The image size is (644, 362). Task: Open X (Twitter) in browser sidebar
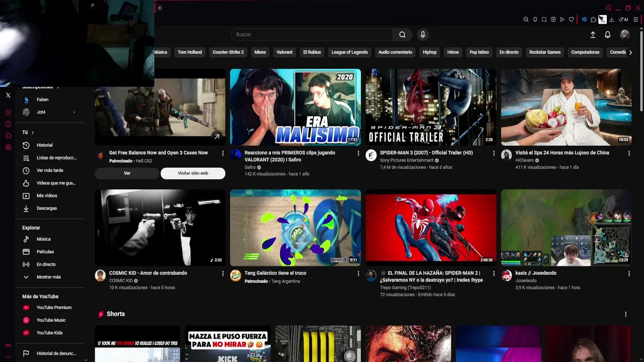(x=8, y=95)
